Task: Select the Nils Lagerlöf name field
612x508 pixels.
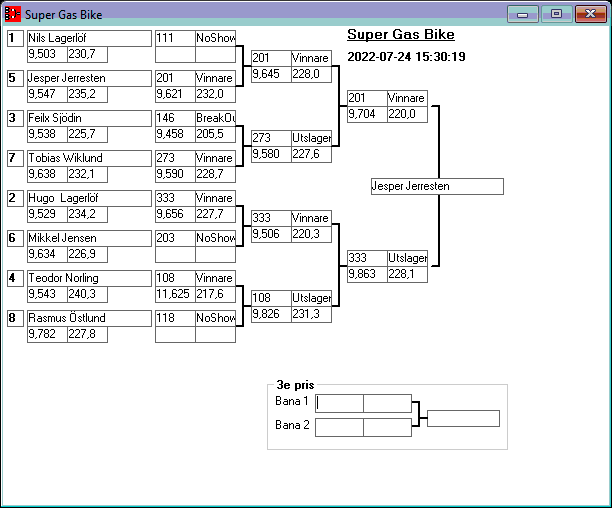Action: coord(66,38)
